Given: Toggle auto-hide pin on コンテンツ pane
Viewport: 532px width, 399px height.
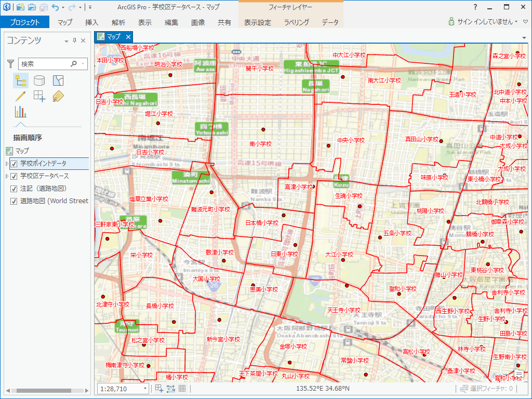Looking at the screenshot, I should (75, 41).
